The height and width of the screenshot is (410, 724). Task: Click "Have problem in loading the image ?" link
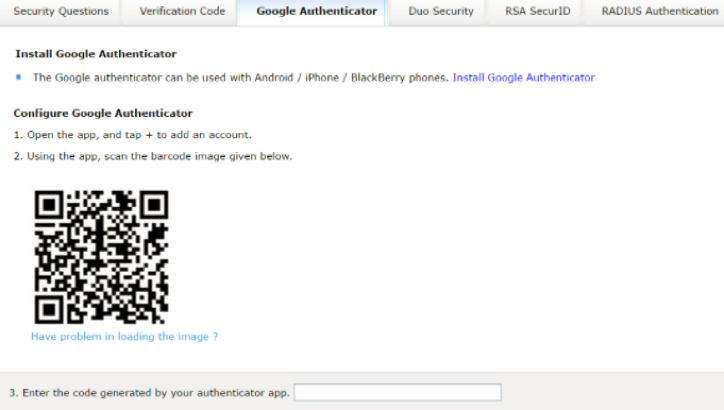124,337
